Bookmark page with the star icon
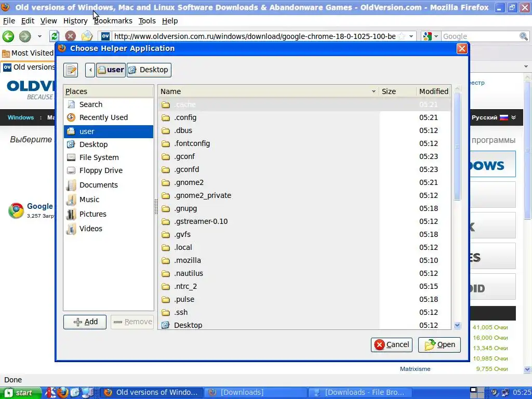This screenshot has width=532, height=399. pos(402,36)
